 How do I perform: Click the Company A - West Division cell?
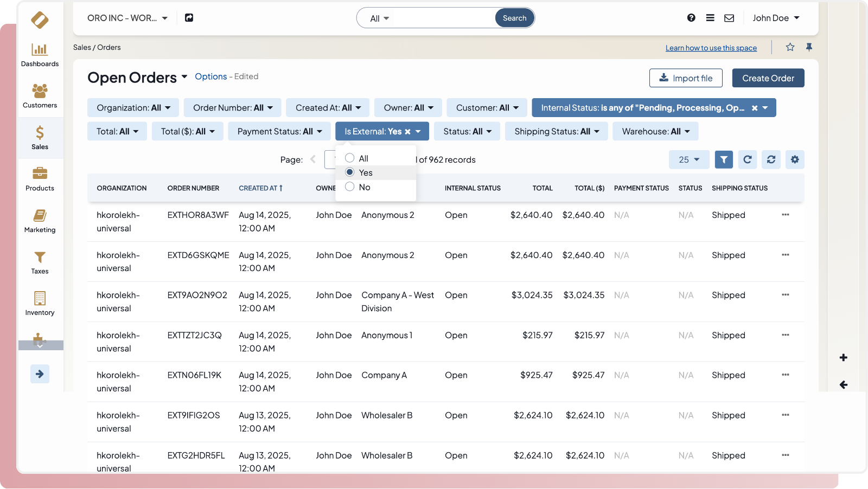398,301
